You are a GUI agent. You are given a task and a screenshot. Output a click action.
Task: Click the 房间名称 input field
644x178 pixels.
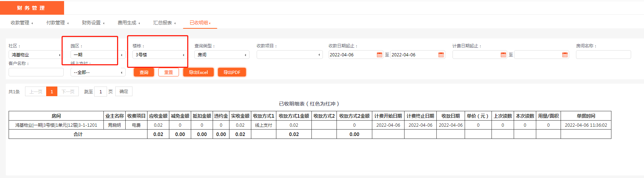coord(603,55)
